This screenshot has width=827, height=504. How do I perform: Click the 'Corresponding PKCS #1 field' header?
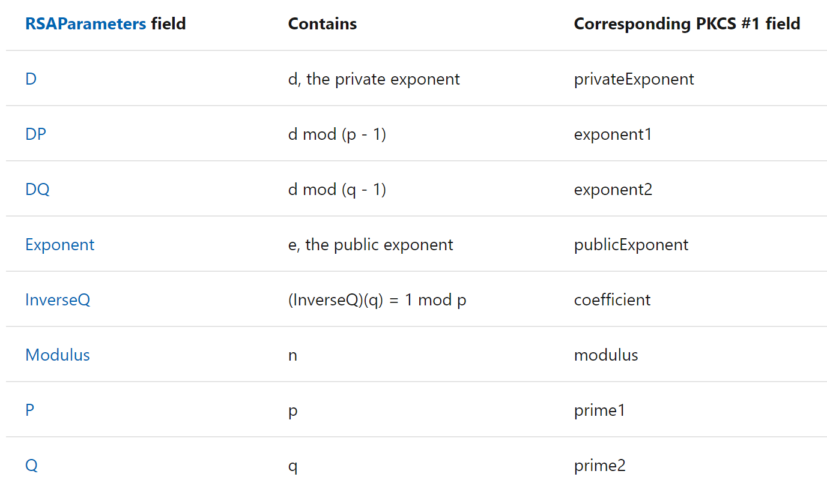coord(687,24)
